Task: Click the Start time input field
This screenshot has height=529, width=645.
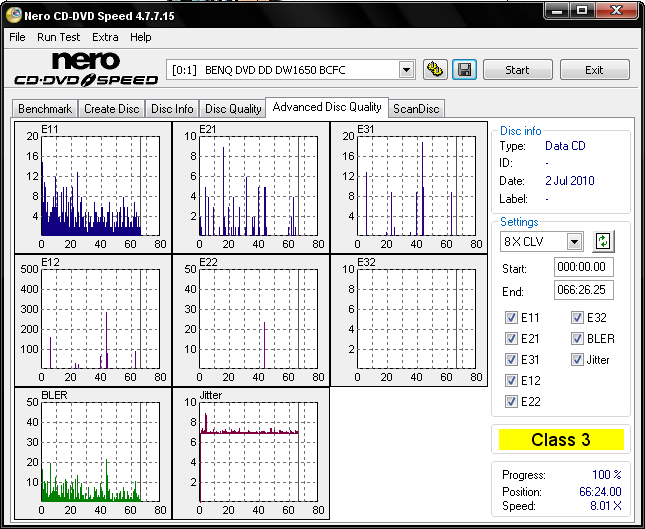Action: click(583, 267)
